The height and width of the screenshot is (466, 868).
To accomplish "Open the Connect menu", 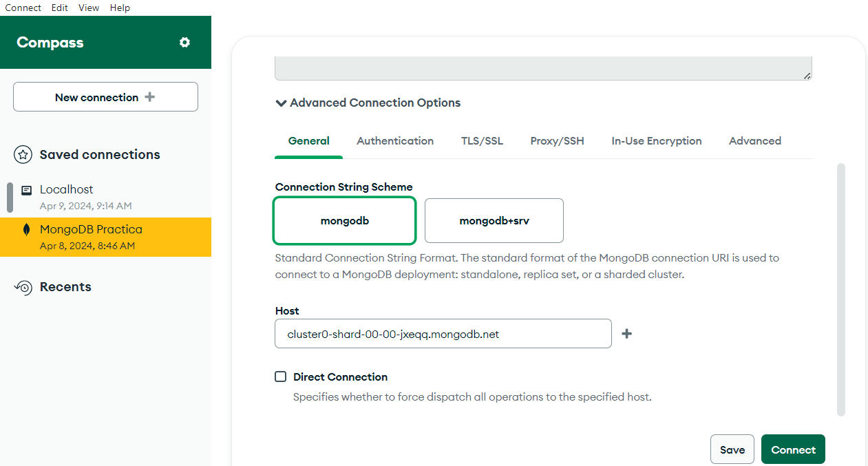I will (x=23, y=8).
